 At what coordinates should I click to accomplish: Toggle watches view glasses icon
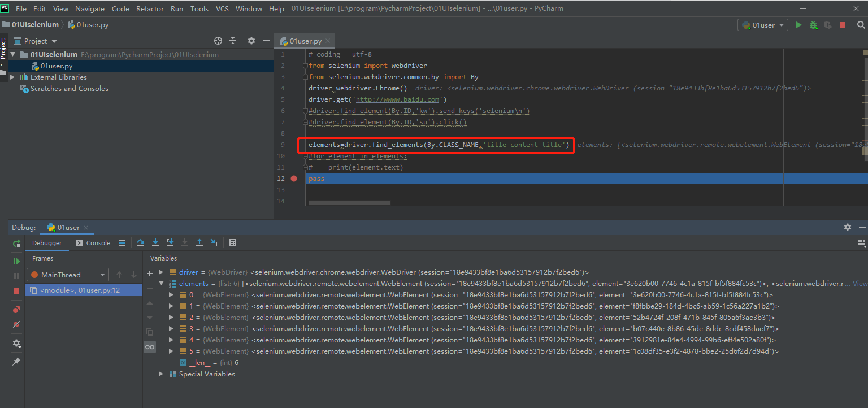[x=150, y=347]
